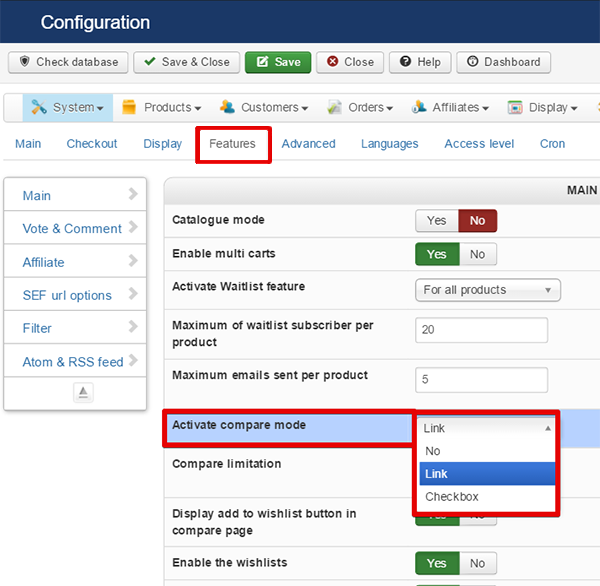The width and height of the screenshot is (600, 586).
Task: Switch to the Checkout tab
Action: [x=92, y=144]
